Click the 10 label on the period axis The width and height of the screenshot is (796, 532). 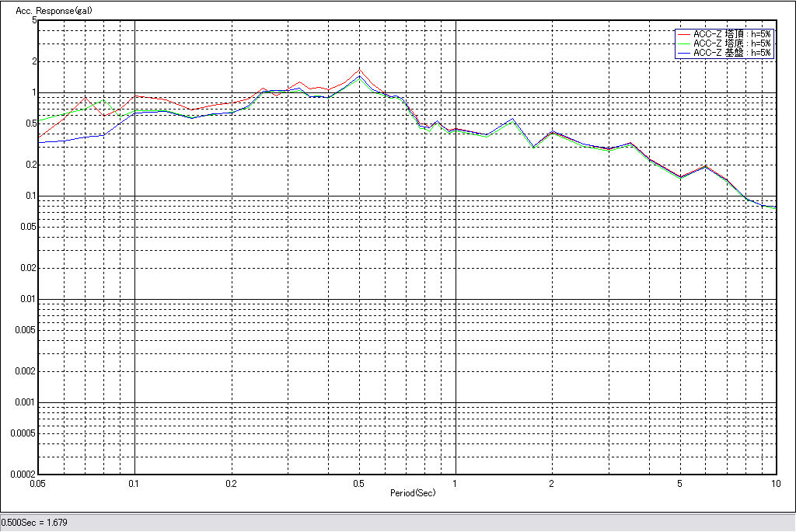(775, 484)
